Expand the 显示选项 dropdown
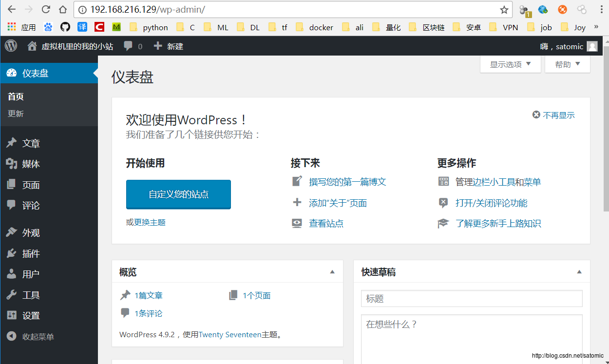 (x=510, y=64)
